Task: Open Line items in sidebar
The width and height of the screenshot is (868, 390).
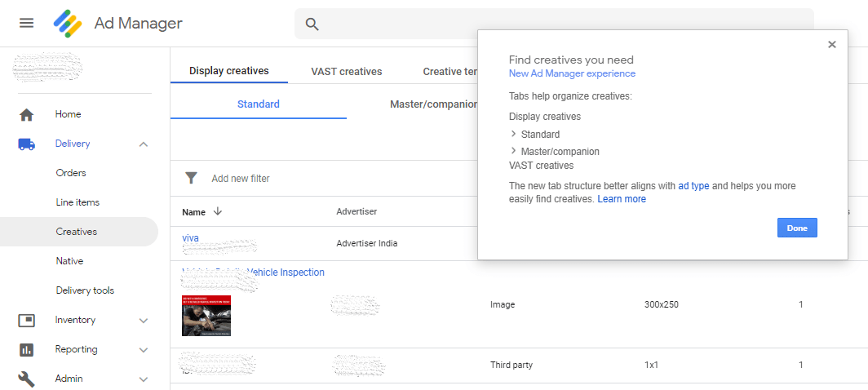Action: [77, 202]
